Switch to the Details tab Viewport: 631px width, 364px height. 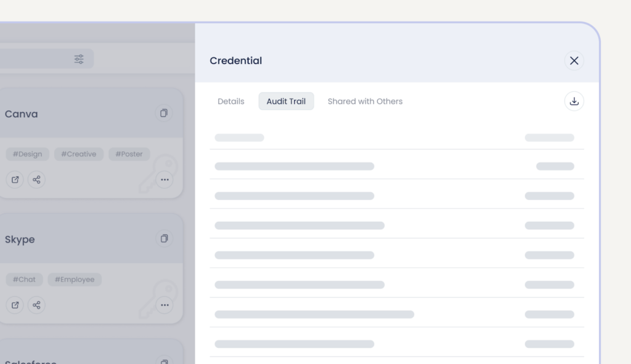click(230, 102)
